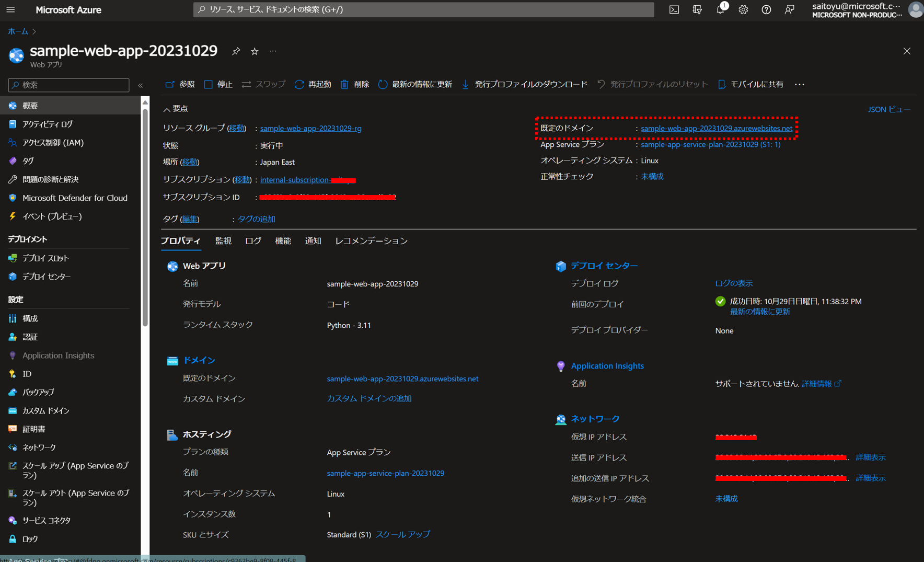Open the feedback icon
Image resolution: width=924 pixels, height=562 pixels.
pos(789,9)
